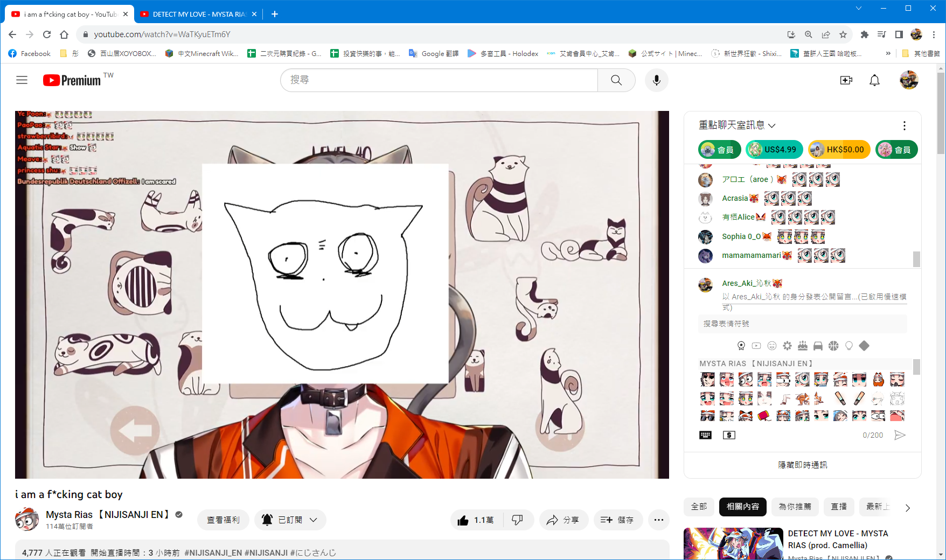Open the US$4.99 Super Chat ticker
The height and width of the screenshot is (560, 946).
click(774, 150)
